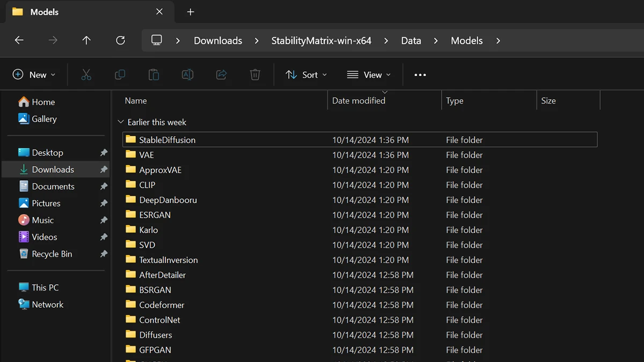Viewport: 644px width, 362px height.
Task: Click the Share icon in toolbar
Action: click(221, 75)
